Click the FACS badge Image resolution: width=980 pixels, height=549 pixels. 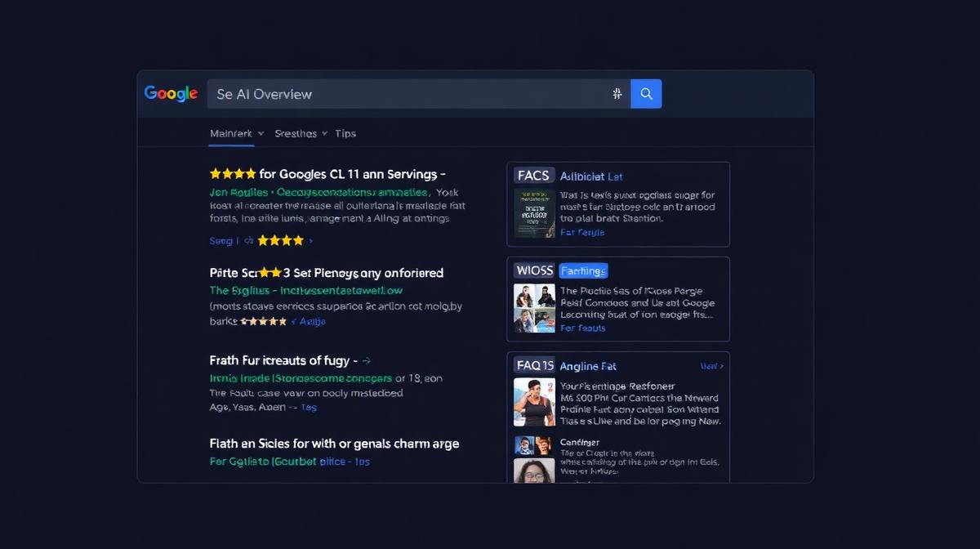point(535,176)
